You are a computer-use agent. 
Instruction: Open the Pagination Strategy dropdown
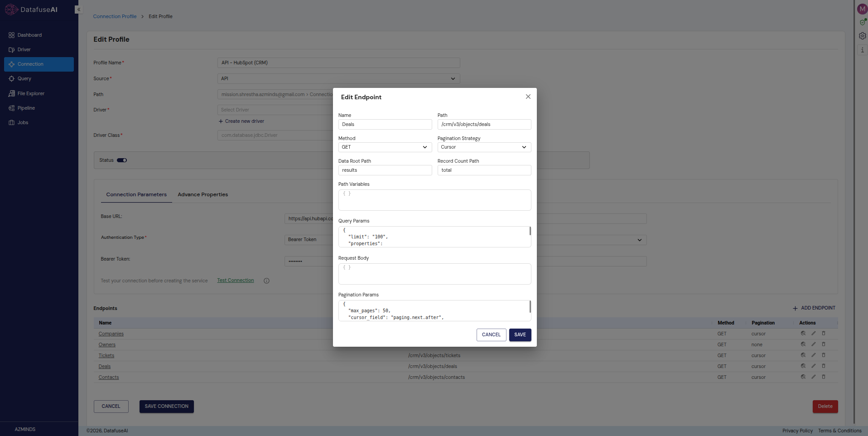(484, 147)
